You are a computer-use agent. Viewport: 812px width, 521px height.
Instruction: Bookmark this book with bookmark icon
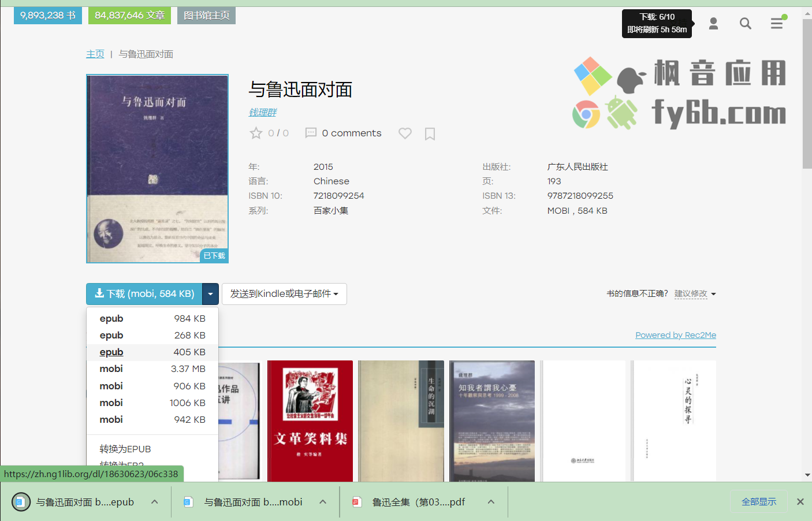coord(430,134)
